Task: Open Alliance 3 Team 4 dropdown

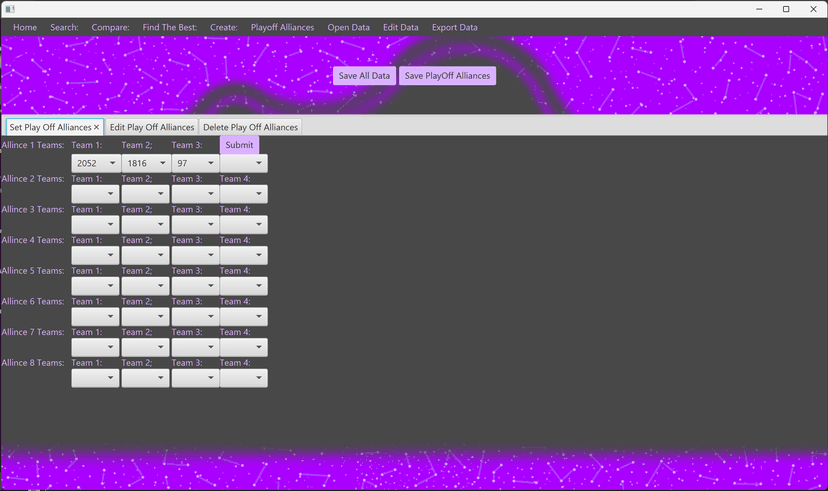Action: tap(244, 224)
